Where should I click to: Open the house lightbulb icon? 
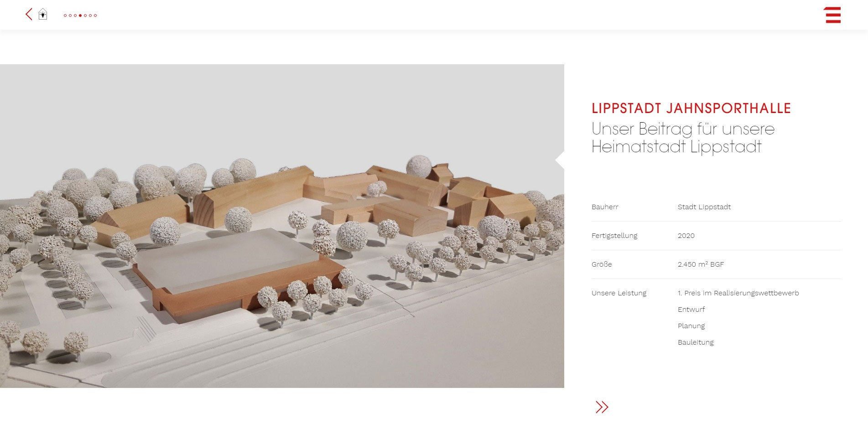coord(43,14)
